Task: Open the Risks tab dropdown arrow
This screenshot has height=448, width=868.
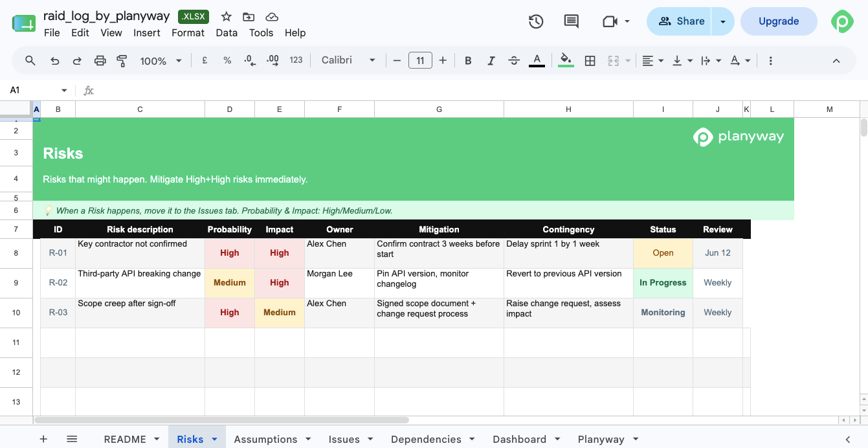Action: [x=214, y=439]
